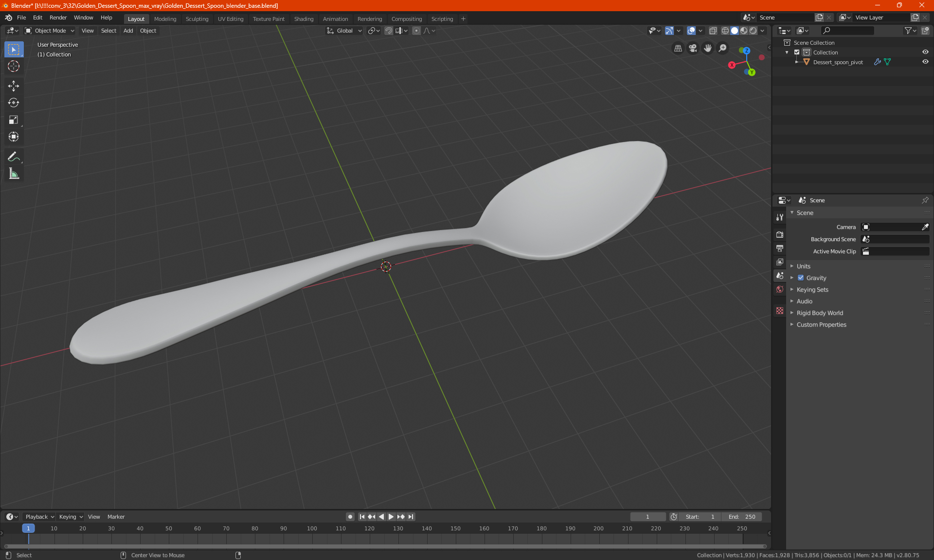This screenshot has width=934, height=560.
Task: Open the Active Tool properties tab
Action: coord(780,217)
